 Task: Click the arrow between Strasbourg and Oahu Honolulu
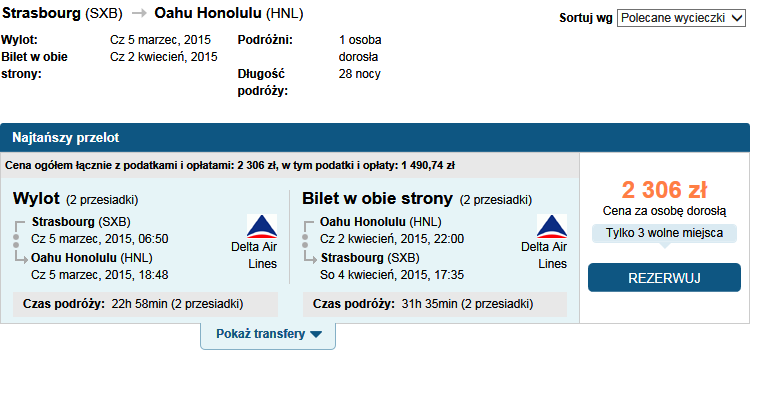(139, 13)
